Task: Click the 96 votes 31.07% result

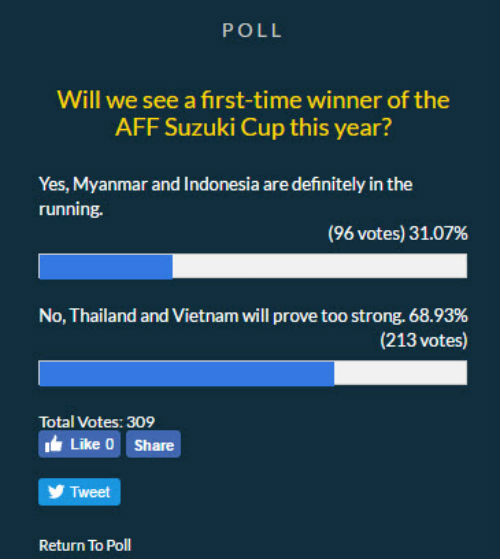Action: pyautogui.click(x=397, y=234)
